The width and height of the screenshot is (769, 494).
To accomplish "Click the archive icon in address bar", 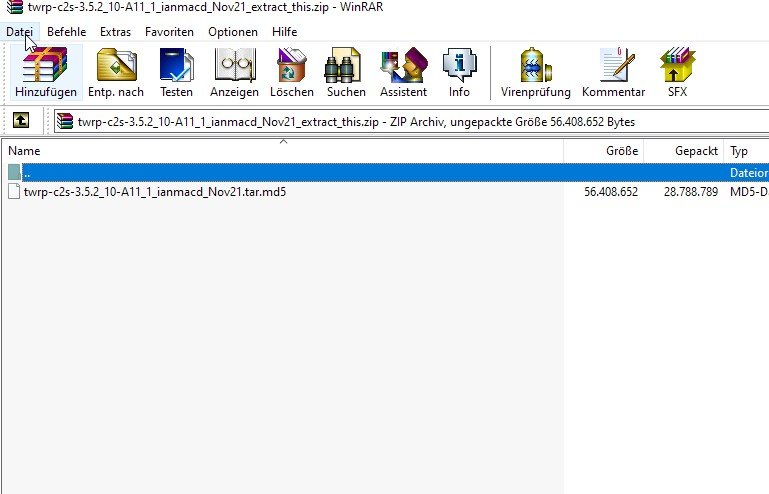I will [65, 121].
